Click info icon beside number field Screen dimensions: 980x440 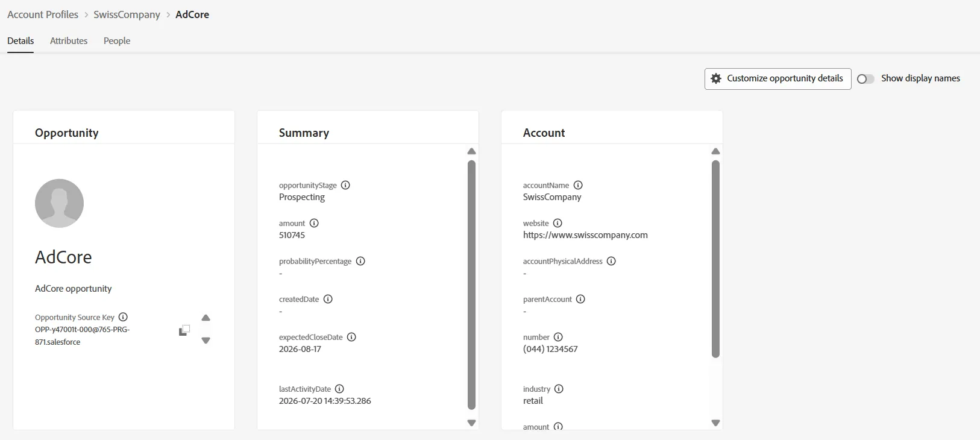[x=558, y=337]
